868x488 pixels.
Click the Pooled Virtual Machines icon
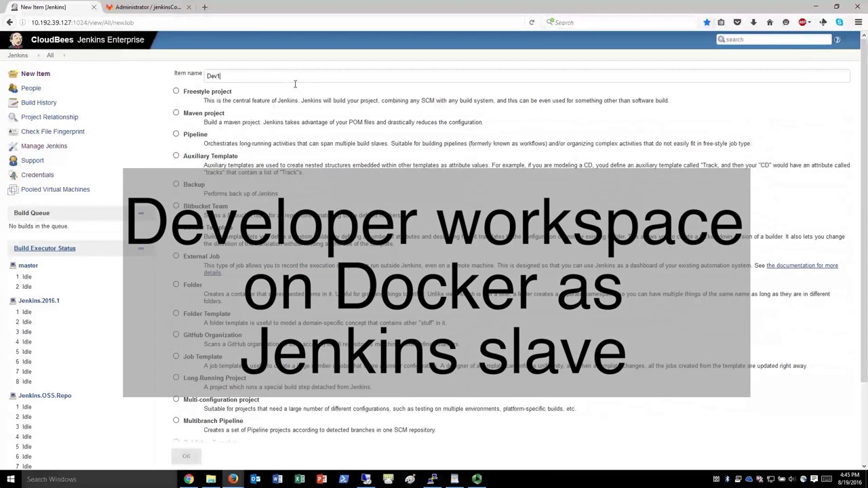click(x=13, y=189)
